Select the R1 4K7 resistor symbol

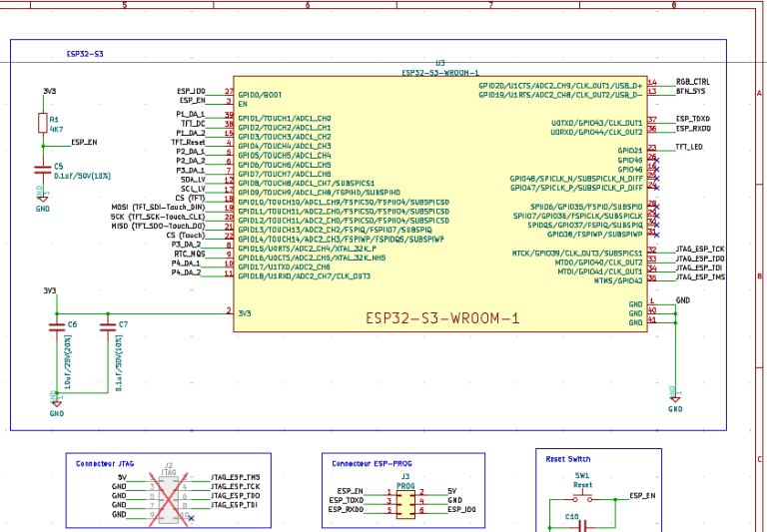pos(42,123)
